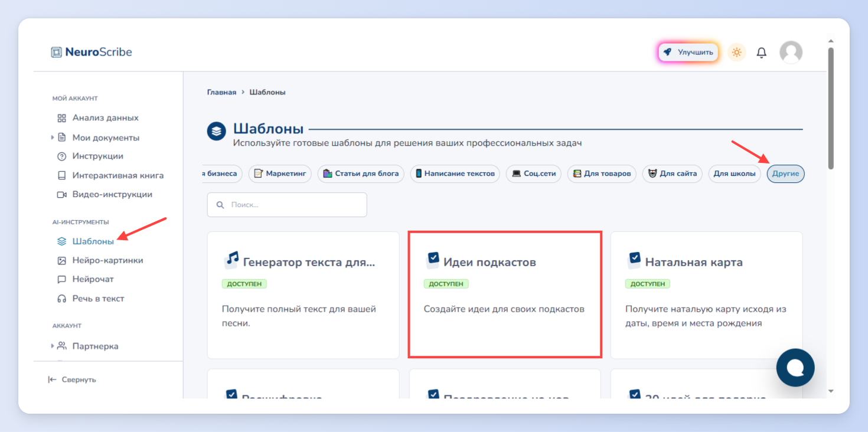Screen dimensions: 868x432
Task: Click the Речь в текст headphones icon
Action: click(61, 299)
